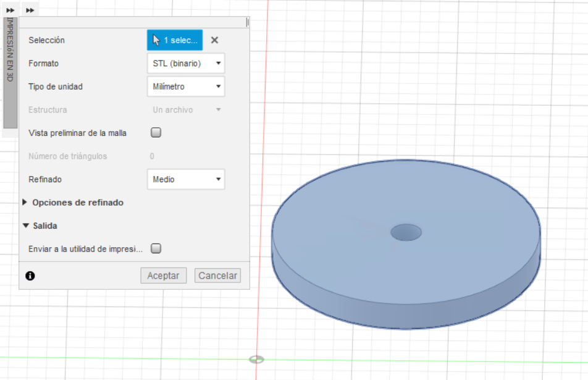Open the Refinado dropdown set to Medio
Viewport: 588px width, 380px height.
tap(186, 179)
